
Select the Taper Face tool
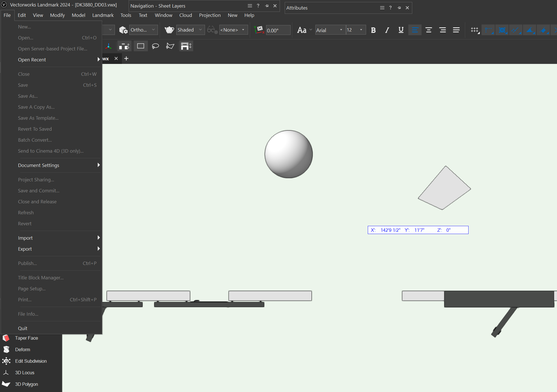(26, 338)
